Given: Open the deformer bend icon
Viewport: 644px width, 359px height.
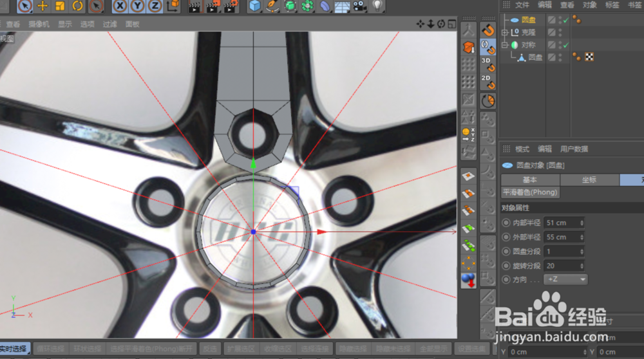Looking at the screenshot, I should tap(325, 6).
